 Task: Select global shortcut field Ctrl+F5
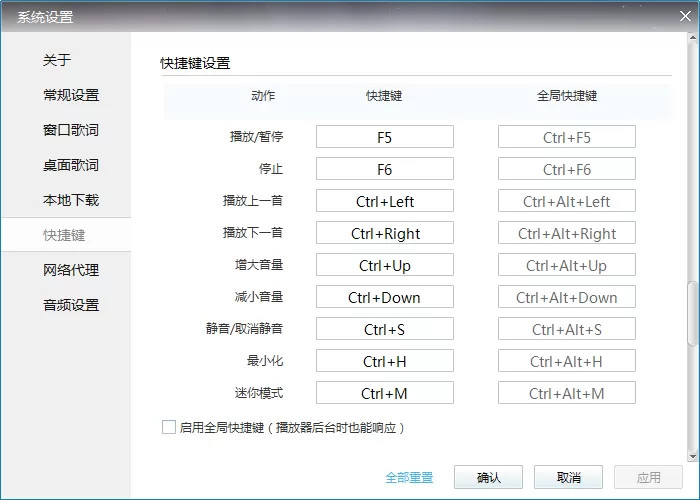point(567,137)
